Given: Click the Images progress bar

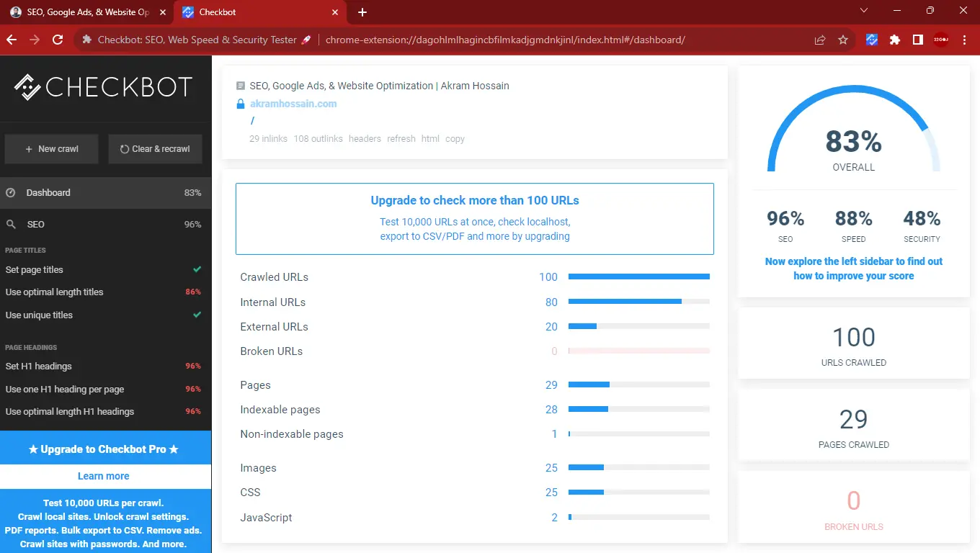Looking at the screenshot, I should tap(639, 468).
